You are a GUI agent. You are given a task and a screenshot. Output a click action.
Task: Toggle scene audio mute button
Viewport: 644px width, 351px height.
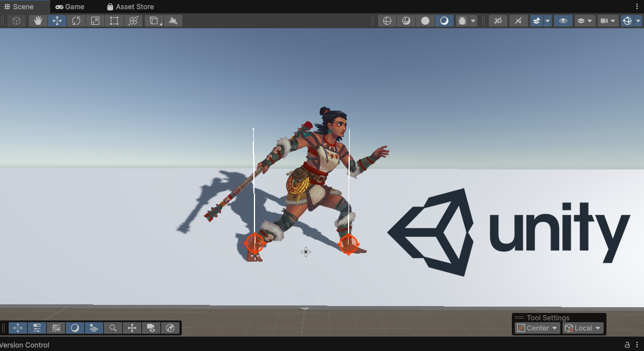518,21
